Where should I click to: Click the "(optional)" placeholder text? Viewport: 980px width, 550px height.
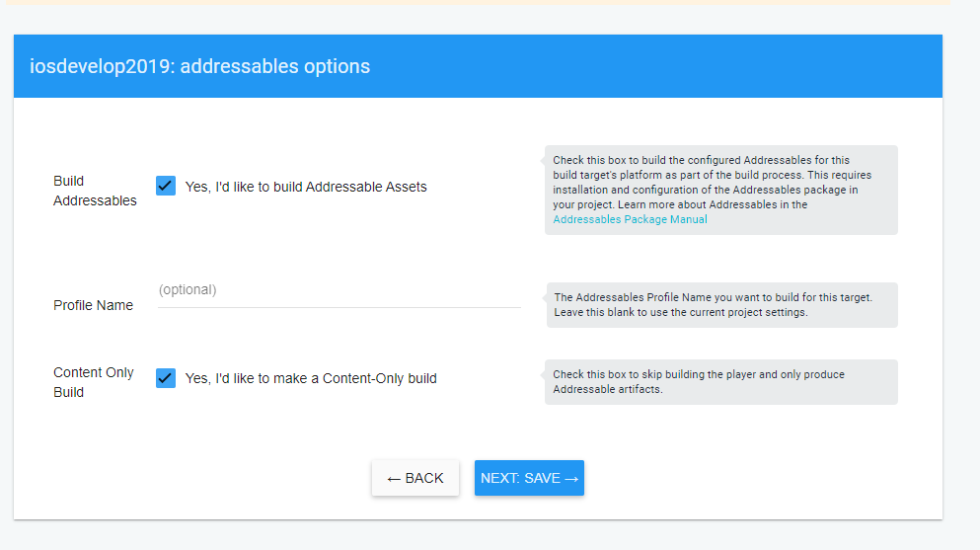[188, 289]
